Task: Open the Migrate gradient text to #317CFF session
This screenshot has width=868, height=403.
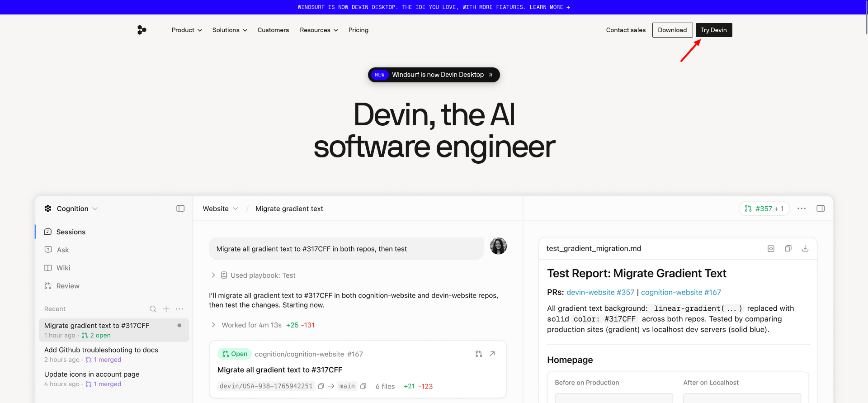Action: coord(113,330)
